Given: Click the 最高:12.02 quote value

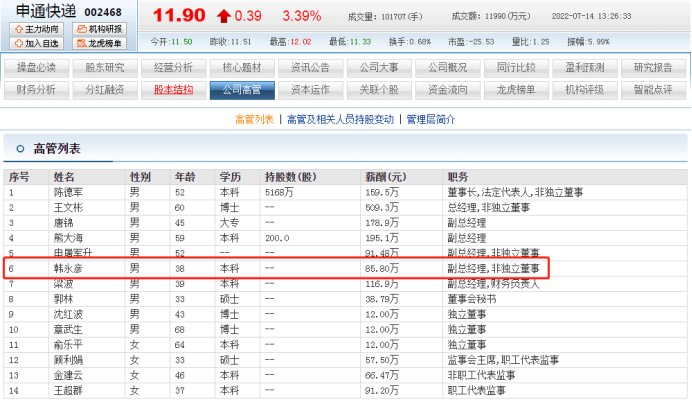Looking at the screenshot, I should (290, 42).
